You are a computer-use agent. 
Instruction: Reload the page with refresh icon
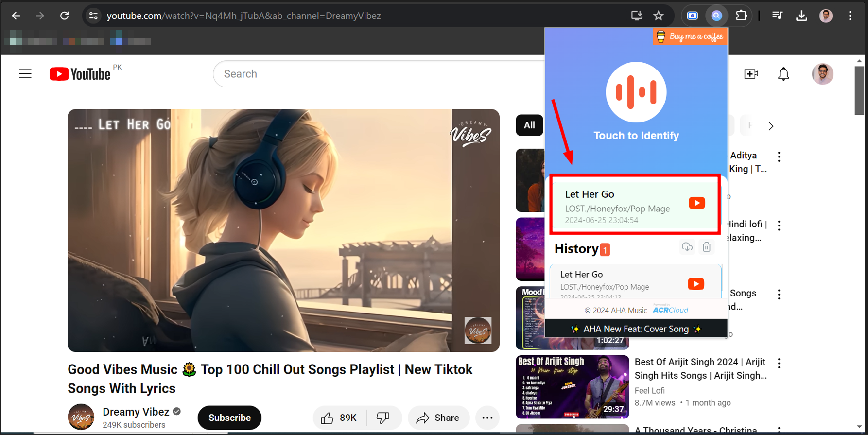coord(64,16)
